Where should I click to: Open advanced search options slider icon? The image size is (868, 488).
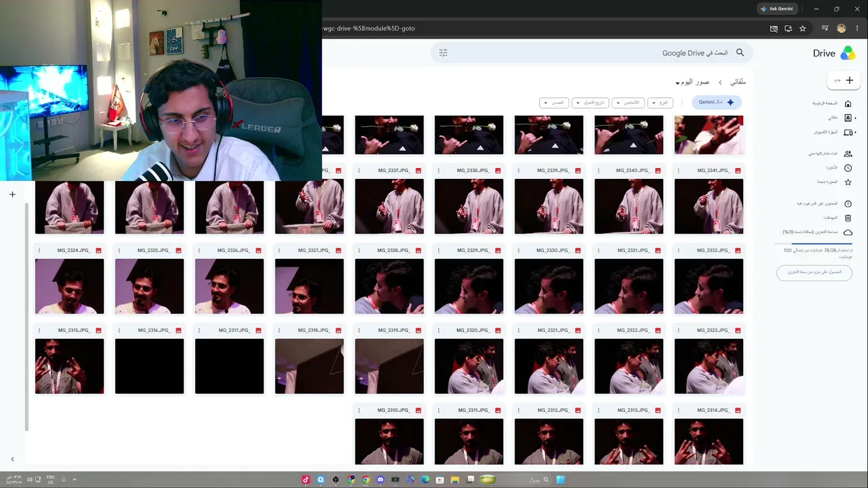pyautogui.click(x=443, y=53)
